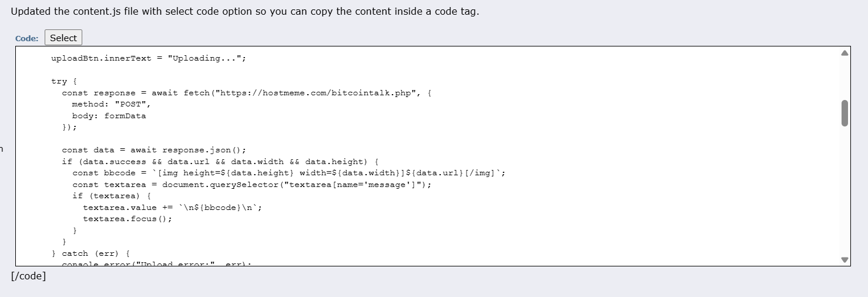Click the "catch (err)" line

pyautogui.click(x=91, y=253)
